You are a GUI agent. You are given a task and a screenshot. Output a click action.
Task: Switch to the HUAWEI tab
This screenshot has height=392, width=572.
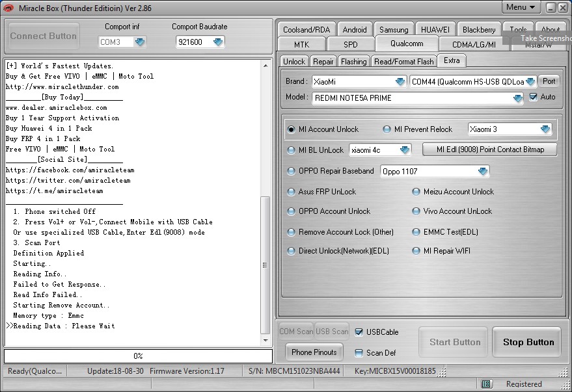435,29
